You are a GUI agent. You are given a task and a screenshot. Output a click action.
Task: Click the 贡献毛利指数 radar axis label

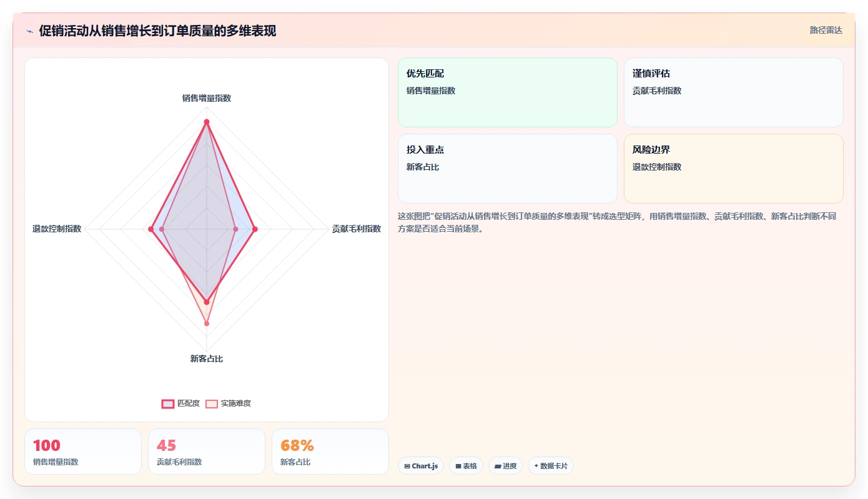pos(357,229)
